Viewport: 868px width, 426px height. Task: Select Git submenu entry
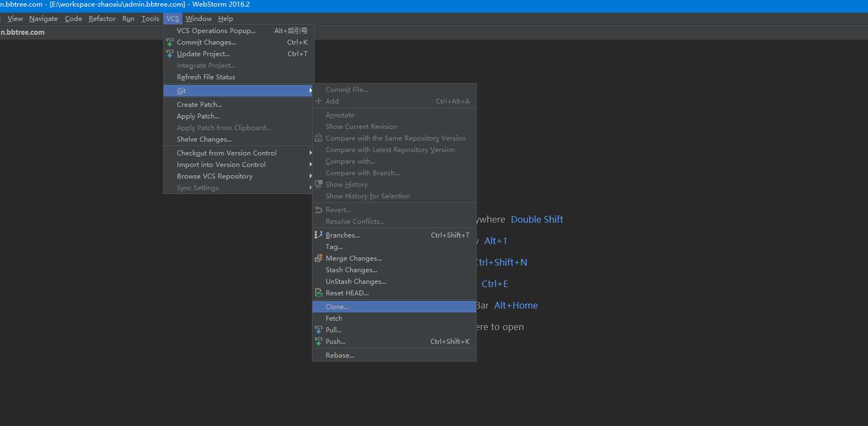pyautogui.click(x=239, y=90)
